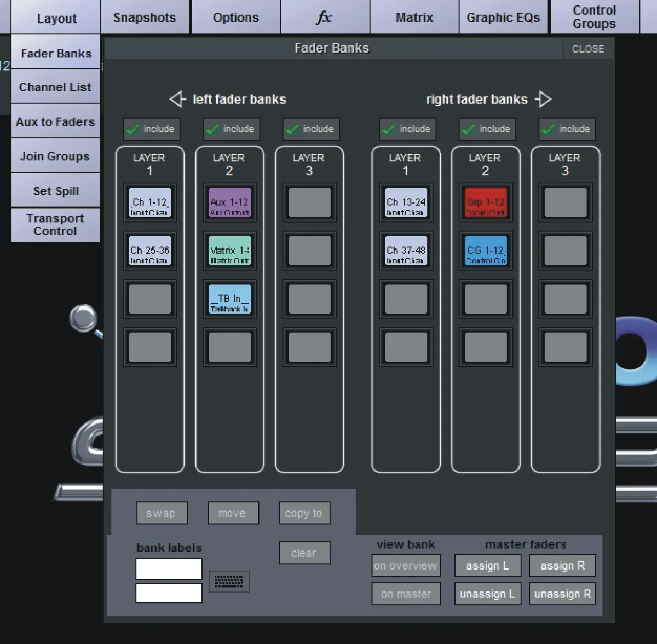Select Fader Banks in the sidebar

point(56,53)
